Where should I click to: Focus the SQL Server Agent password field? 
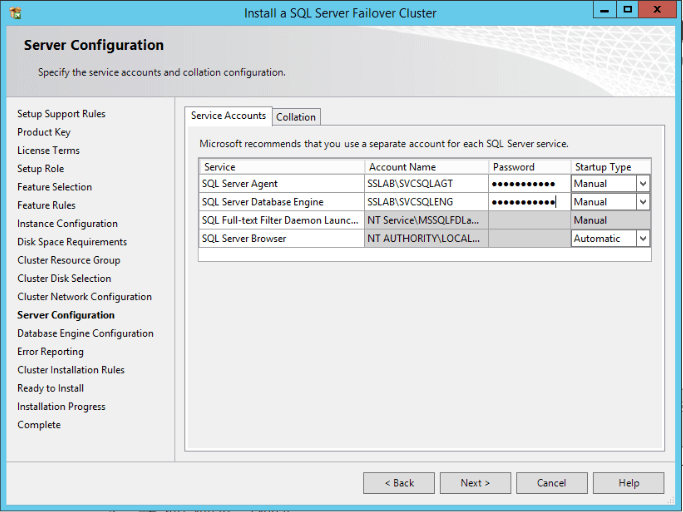528,184
